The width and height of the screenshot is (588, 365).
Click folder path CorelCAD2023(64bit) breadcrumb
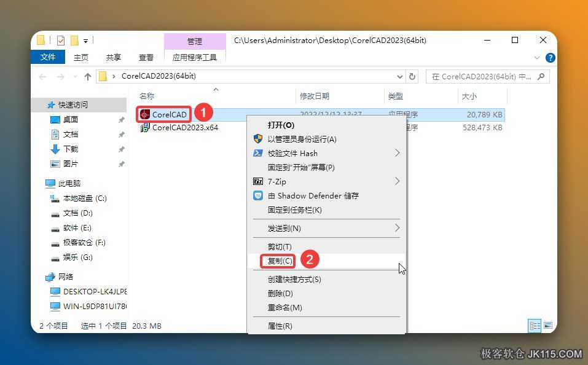(x=159, y=76)
